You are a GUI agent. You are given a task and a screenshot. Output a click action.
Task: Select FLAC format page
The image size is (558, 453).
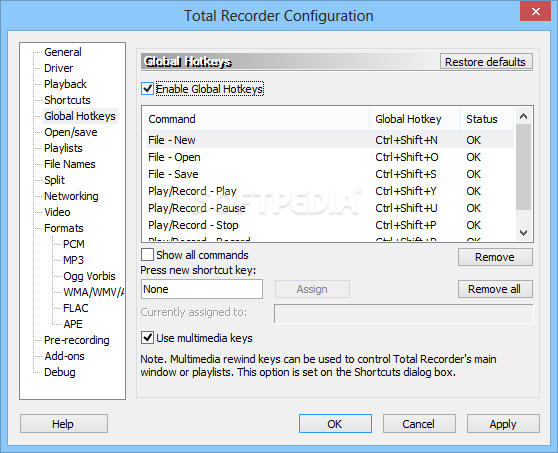[75, 309]
